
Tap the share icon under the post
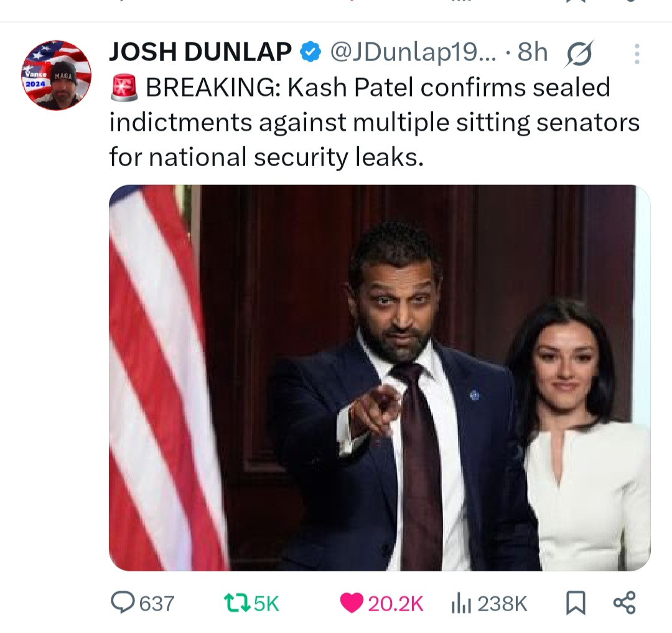(624, 603)
